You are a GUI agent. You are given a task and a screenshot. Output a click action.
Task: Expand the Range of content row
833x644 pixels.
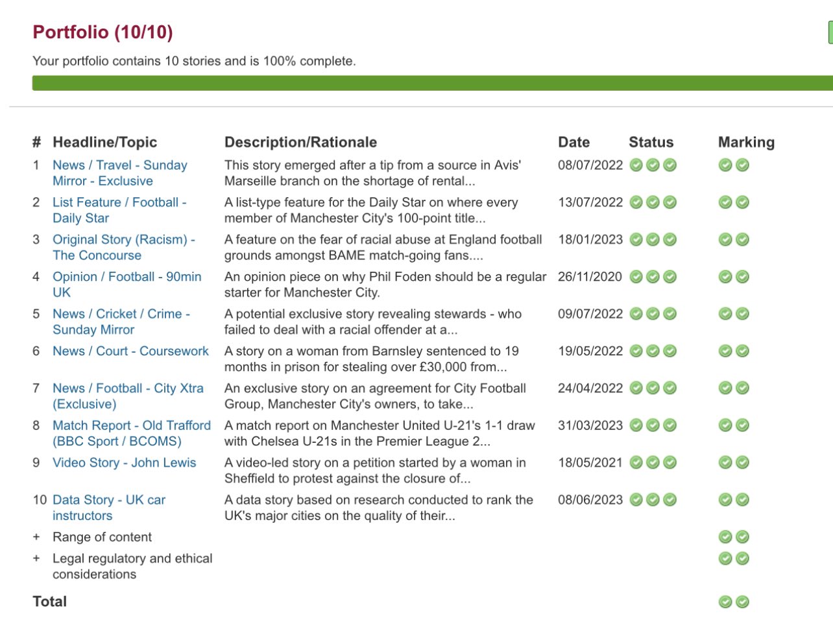36,536
